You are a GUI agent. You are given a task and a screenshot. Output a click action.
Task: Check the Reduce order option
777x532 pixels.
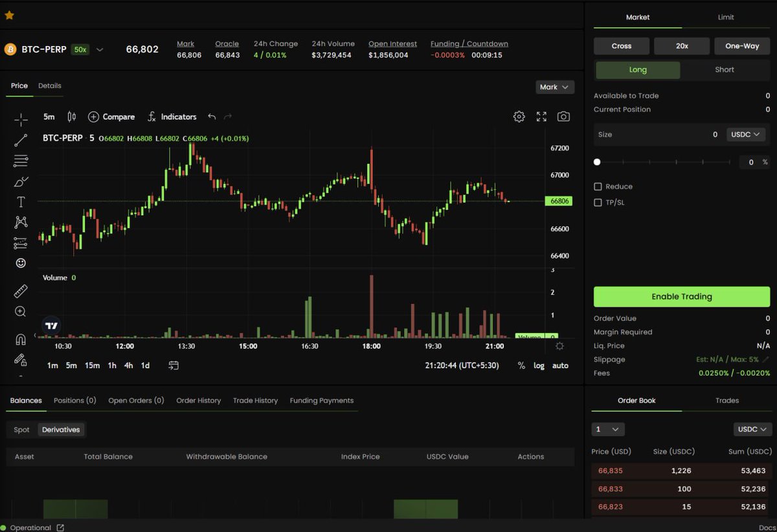597,186
